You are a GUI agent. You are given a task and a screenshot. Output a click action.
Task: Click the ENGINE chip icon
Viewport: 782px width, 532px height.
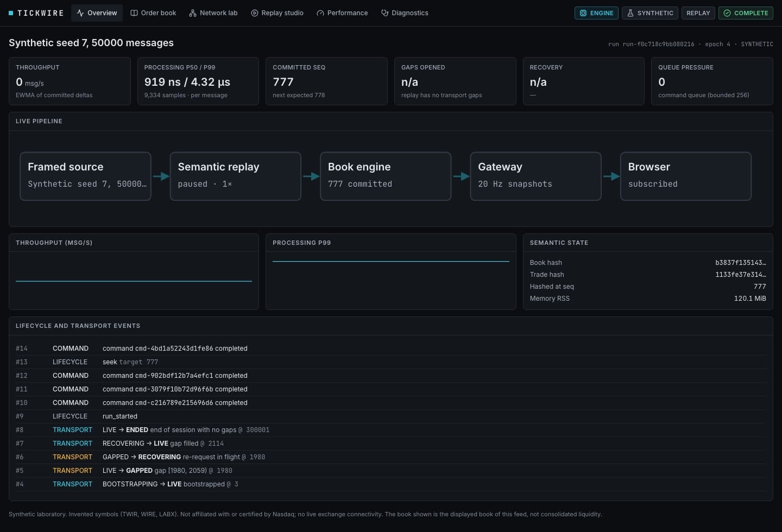click(x=583, y=13)
